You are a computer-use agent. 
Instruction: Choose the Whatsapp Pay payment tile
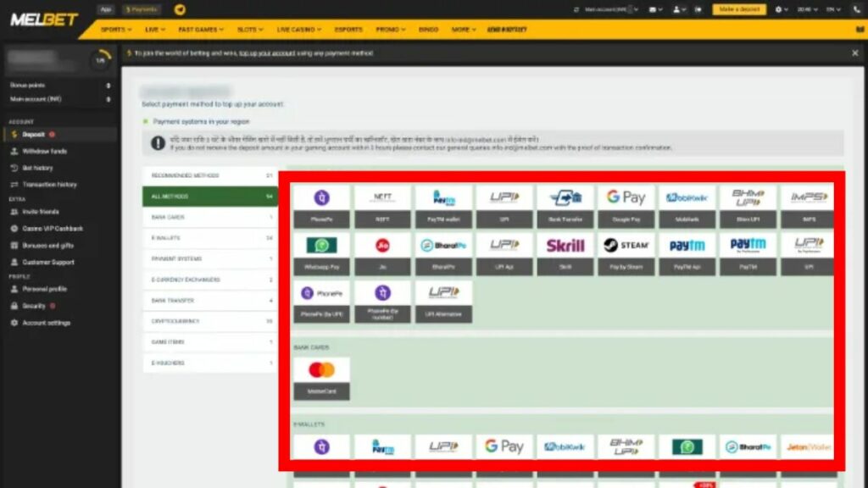321,254
